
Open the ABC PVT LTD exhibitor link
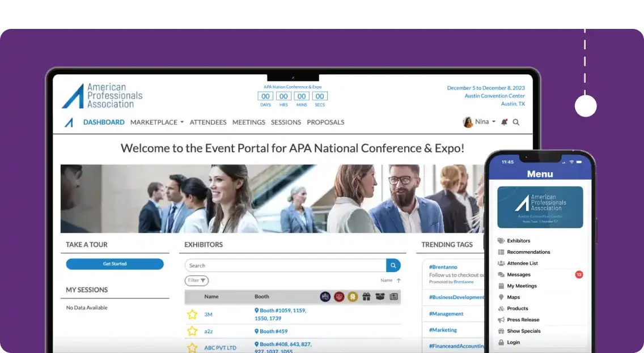[220, 348]
